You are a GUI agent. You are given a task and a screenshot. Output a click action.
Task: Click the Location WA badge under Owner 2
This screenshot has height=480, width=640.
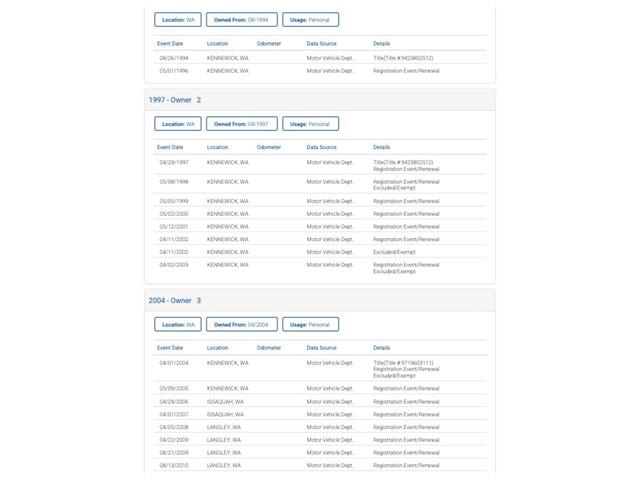[x=178, y=124]
